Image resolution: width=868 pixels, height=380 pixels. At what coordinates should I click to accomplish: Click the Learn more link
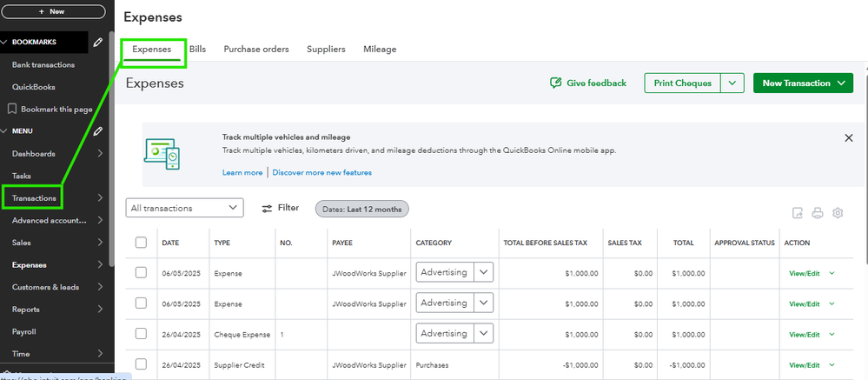[x=242, y=172]
